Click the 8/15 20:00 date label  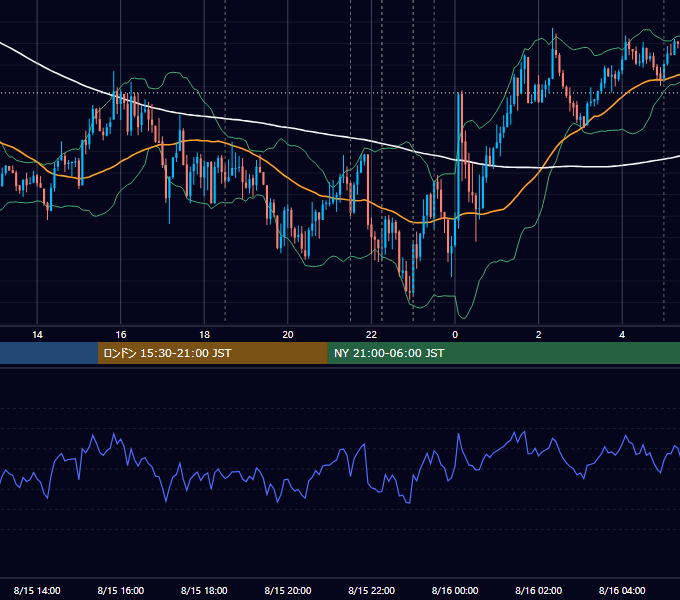pyautogui.click(x=288, y=590)
